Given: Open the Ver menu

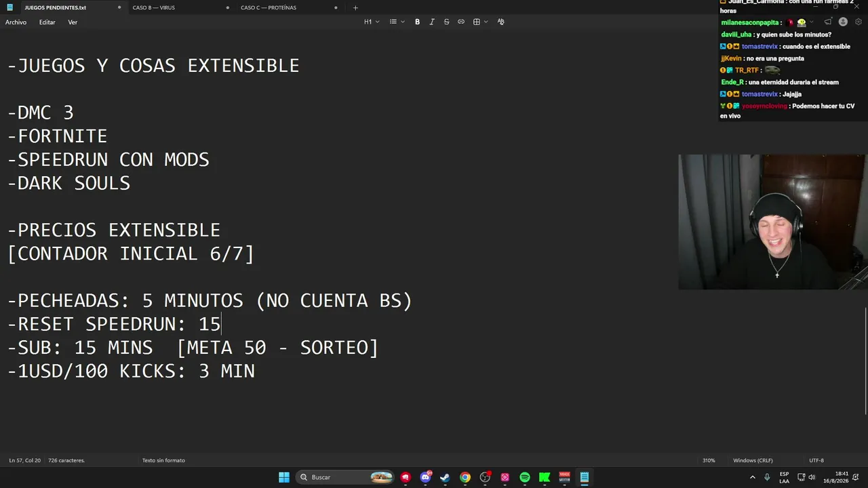Looking at the screenshot, I should (x=73, y=22).
